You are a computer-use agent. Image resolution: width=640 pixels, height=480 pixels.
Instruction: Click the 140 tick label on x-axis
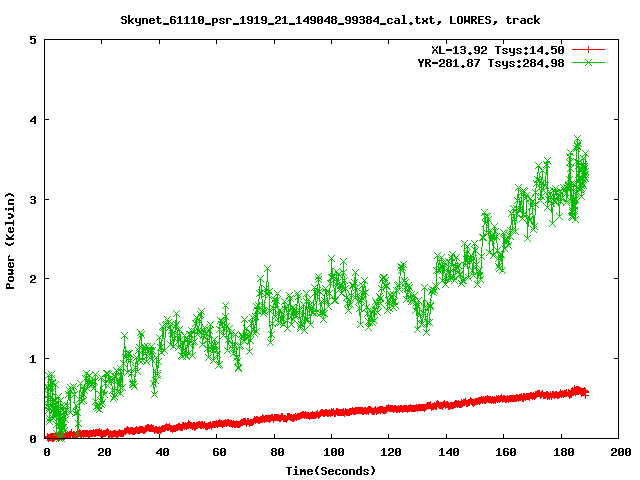pos(446,453)
